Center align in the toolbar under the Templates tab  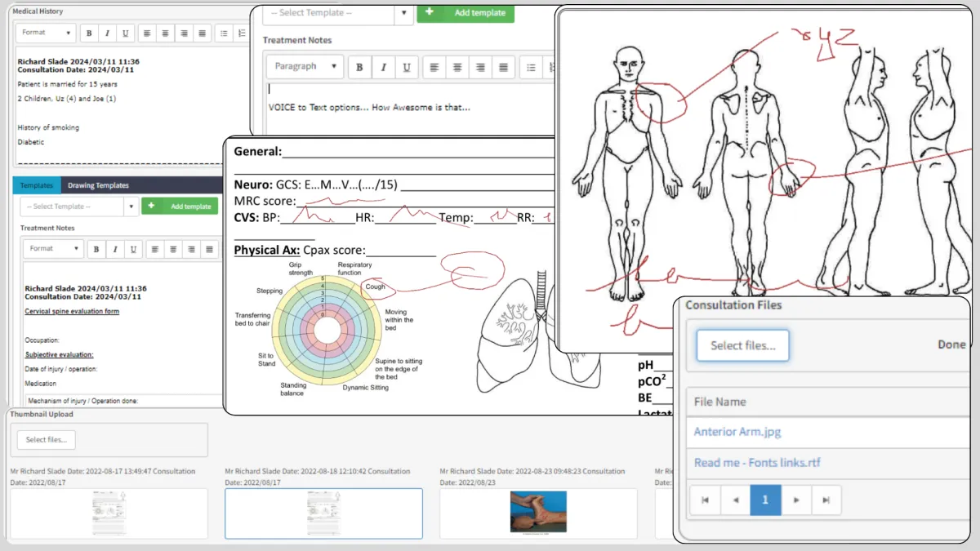[173, 249]
